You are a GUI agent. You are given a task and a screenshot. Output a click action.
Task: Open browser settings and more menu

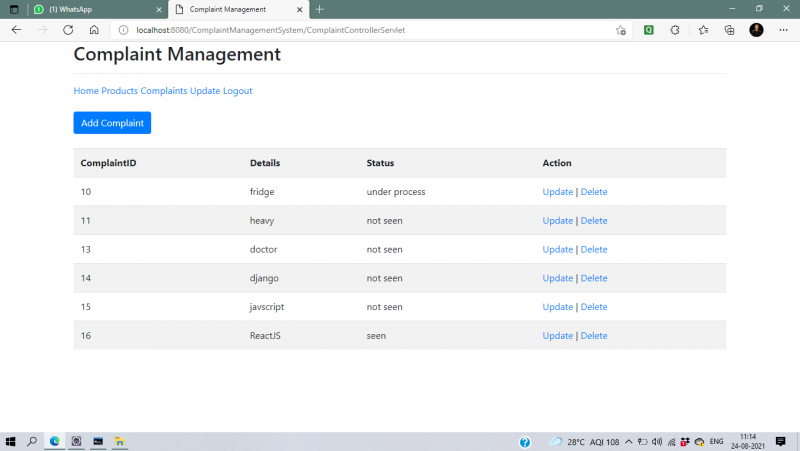coord(783,30)
